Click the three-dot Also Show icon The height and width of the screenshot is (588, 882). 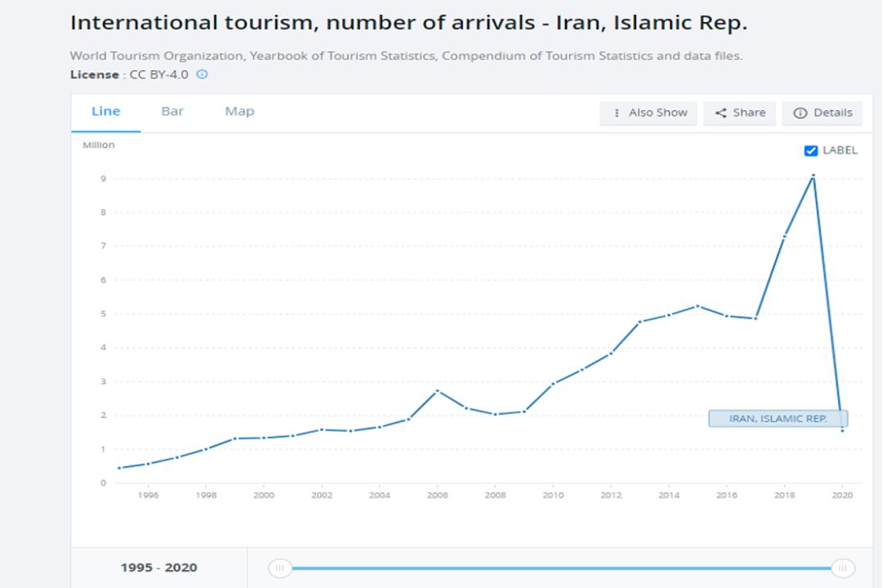tap(617, 113)
